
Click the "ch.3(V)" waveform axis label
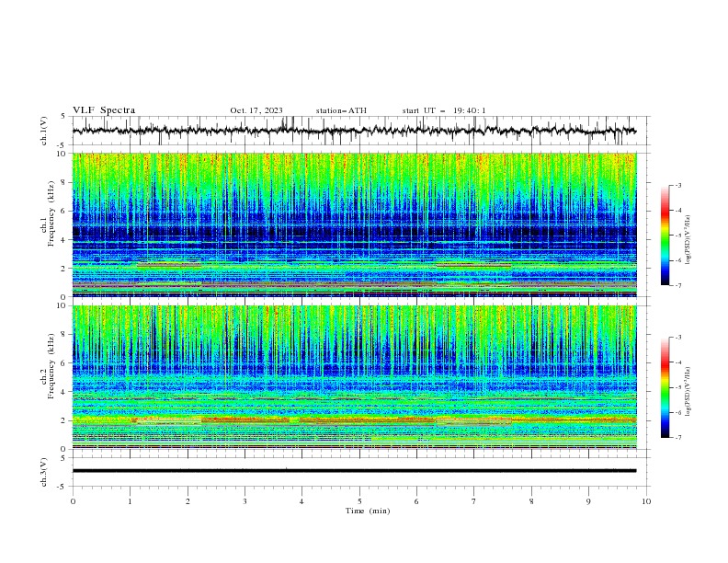[x=44, y=472]
